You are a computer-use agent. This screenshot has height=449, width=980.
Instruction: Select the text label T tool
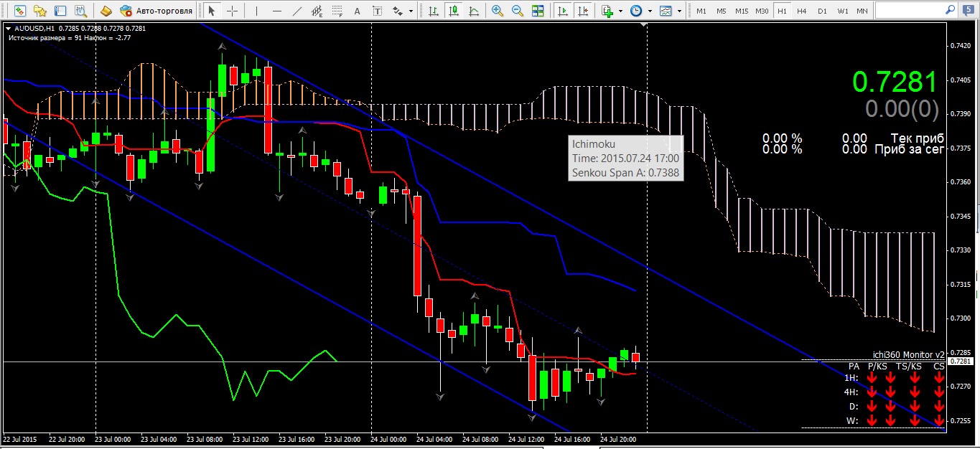tap(378, 11)
